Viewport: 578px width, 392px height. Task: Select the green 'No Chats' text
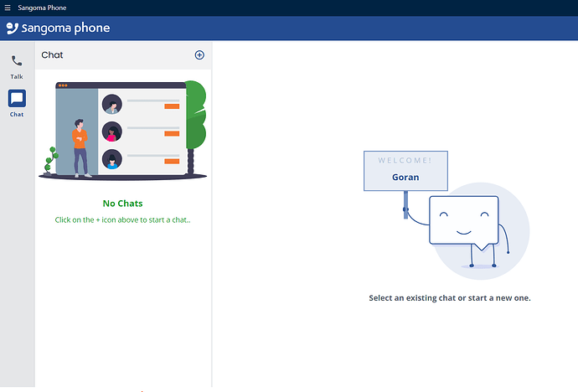point(122,204)
